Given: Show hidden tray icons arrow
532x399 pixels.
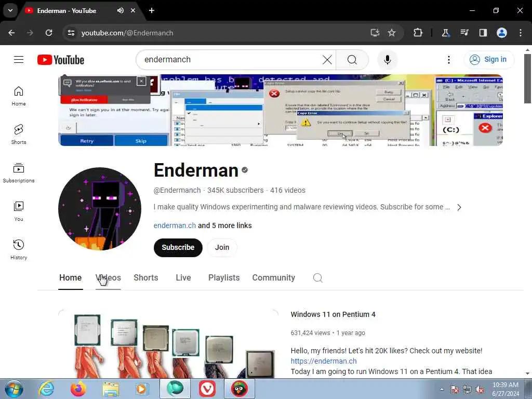Looking at the screenshot, I should tap(442, 390).
